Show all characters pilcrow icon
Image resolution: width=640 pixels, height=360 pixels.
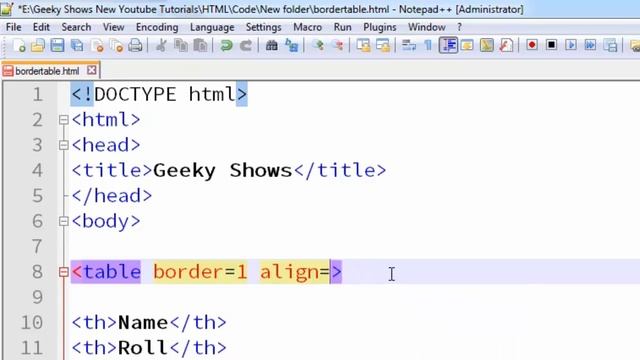click(428, 45)
